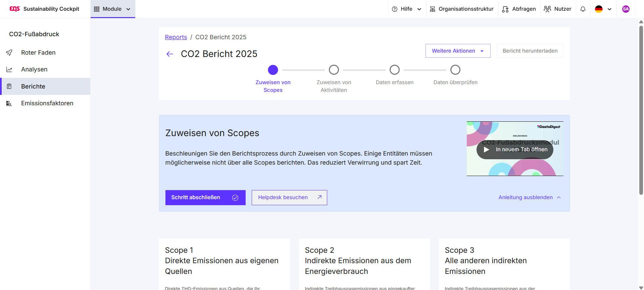
Task: Click the notification bell icon
Action: pos(583,9)
